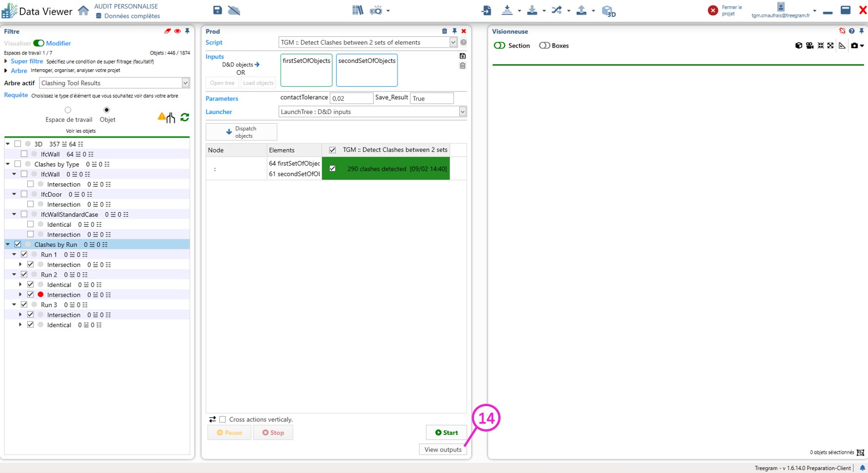Select the Espace de travail radio button
Image resolution: width=868 pixels, height=473 pixels.
pyautogui.click(x=68, y=110)
